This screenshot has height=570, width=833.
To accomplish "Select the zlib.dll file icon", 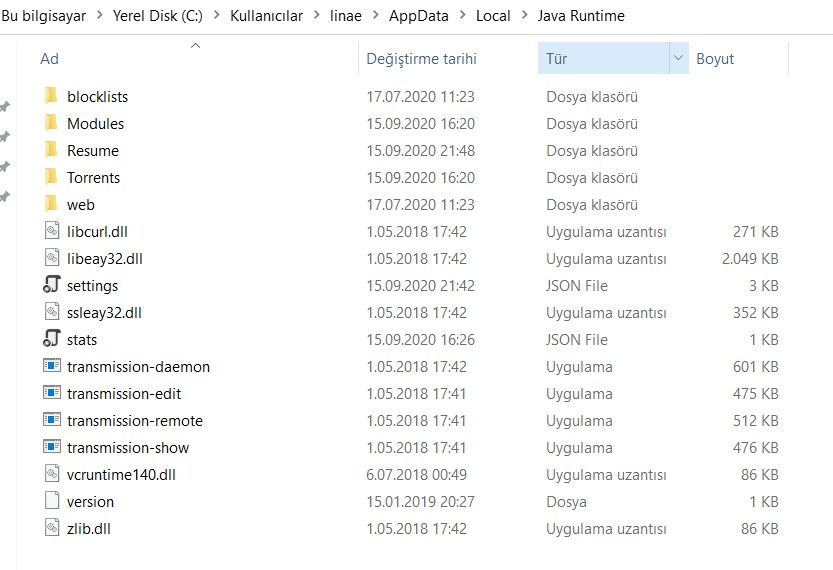I will point(52,528).
